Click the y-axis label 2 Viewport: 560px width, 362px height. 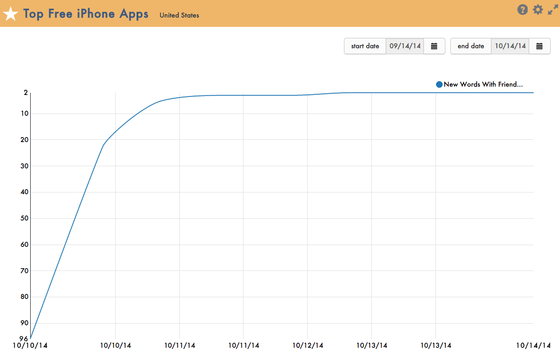pyautogui.click(x=26, y=93)
